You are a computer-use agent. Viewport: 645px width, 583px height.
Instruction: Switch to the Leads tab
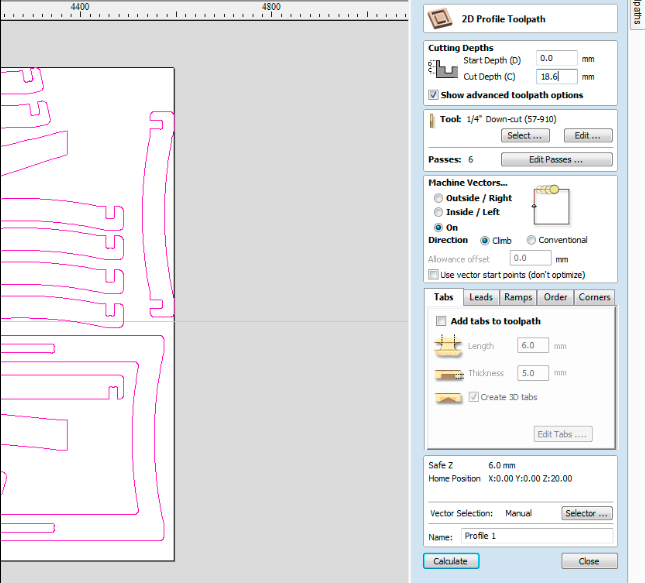pyautogui.click(x=481, y=297)
